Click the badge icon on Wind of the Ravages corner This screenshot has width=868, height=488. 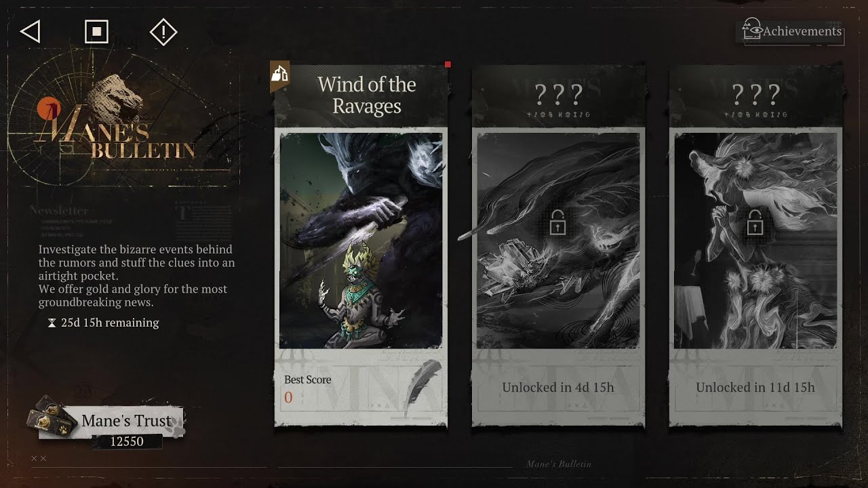[x=279, y=73]
